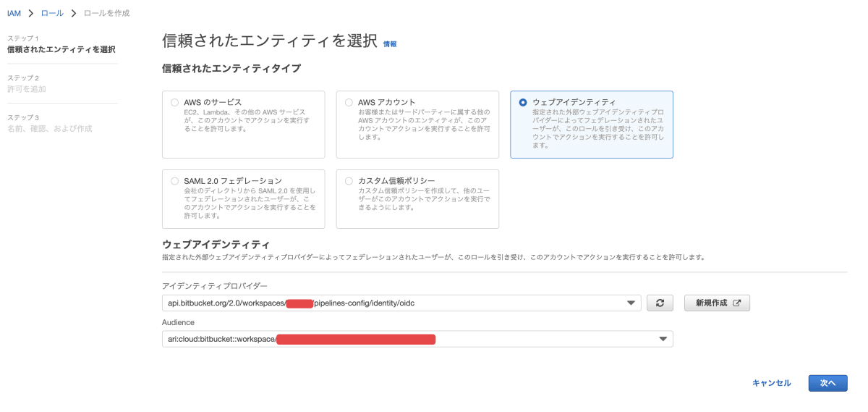Select the ウェブアイデンティティ radio option
The image size is (868, 412).
coord(522,103)
